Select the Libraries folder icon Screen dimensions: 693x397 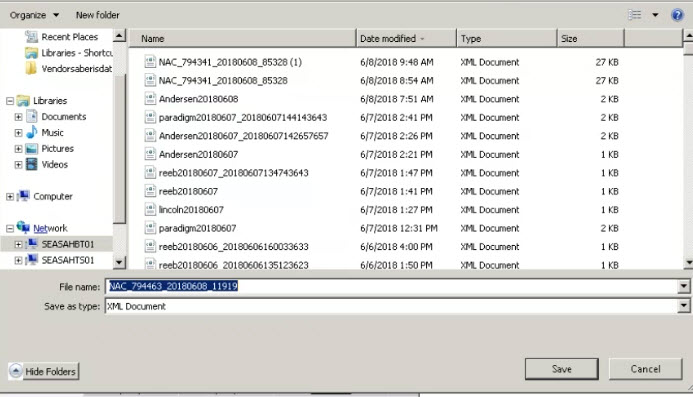[23, 101]
